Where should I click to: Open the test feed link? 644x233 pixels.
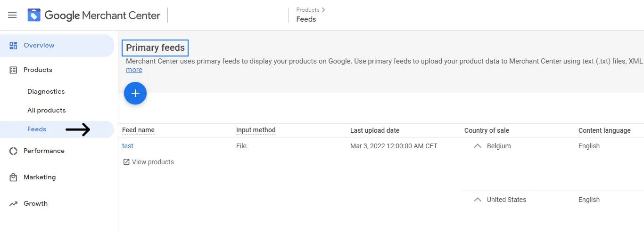coord(128,146)
